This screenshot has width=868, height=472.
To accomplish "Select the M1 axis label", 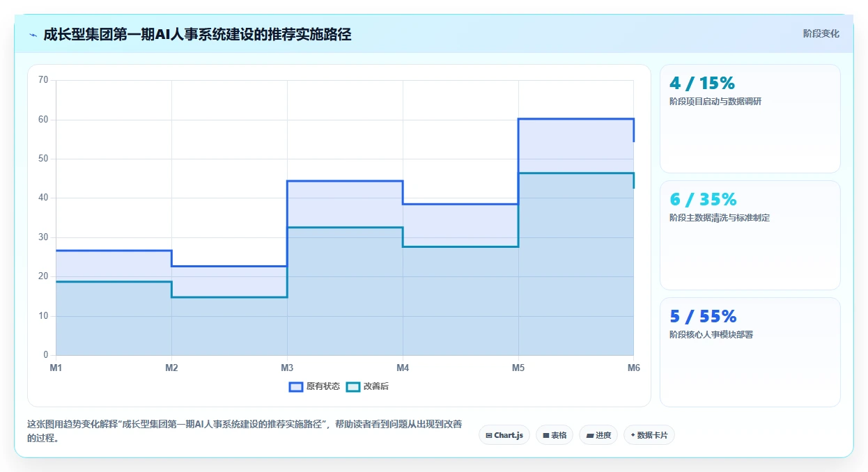I will pos(56,368).
